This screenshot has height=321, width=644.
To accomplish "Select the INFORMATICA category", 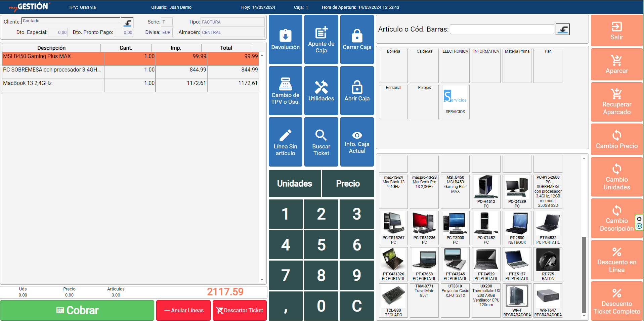I will [486, 66].
